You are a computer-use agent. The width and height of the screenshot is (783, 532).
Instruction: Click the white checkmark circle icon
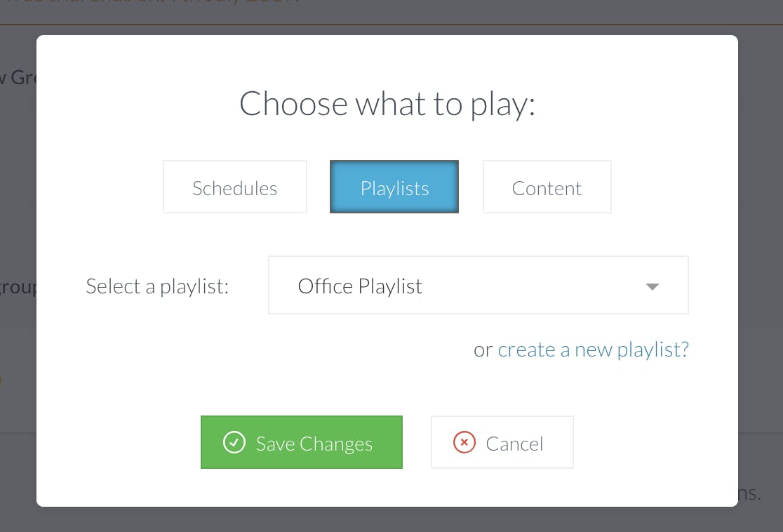[234, 442]
